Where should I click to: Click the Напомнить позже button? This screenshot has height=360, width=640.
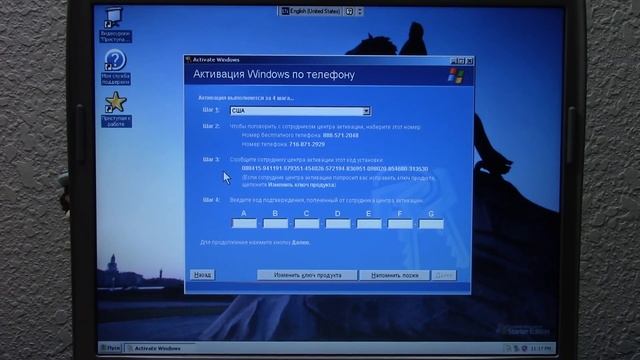(394, 276)
